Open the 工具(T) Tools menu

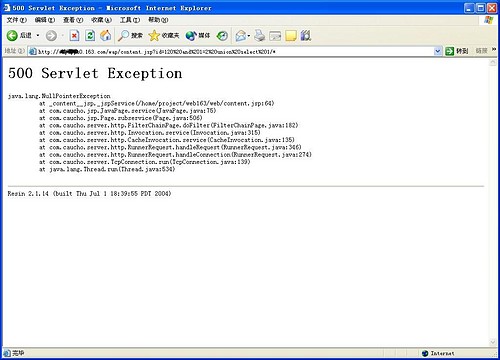point(130,20)
